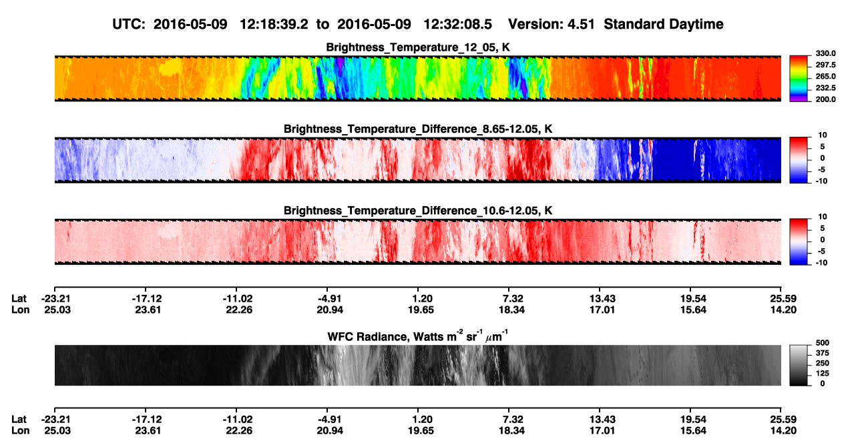The image size is (868, 445).
Task: Click the 'WFC Radiance' panel title
Action: coord(418,336)
